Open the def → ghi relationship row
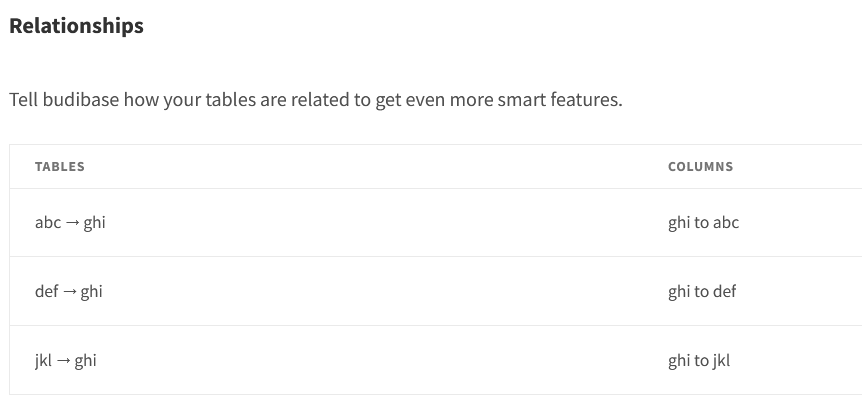This screenshot has height=411, width=862. [435, 291]
